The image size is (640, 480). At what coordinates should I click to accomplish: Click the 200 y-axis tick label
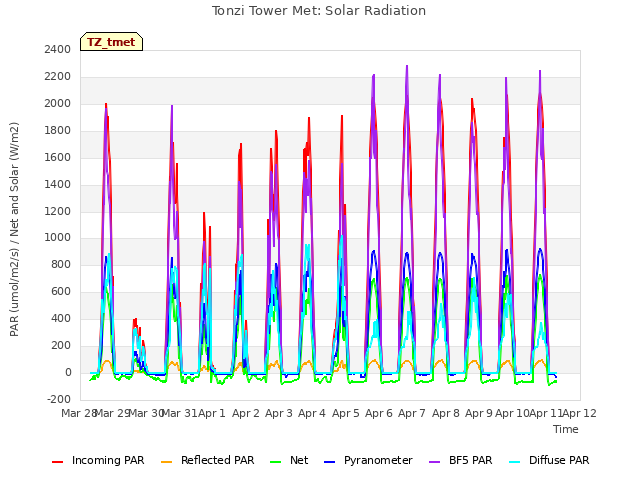[61, 345]
